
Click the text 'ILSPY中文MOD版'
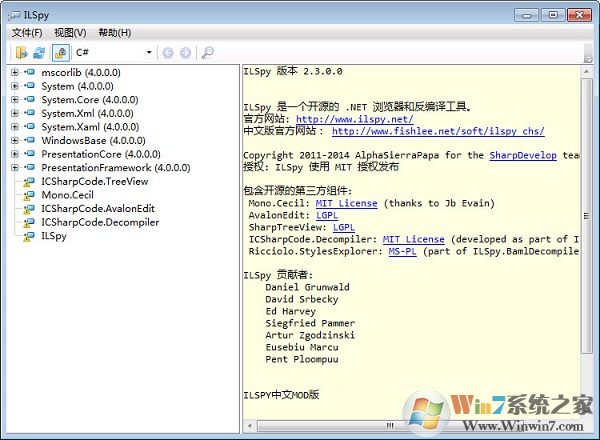click(281, 394)
